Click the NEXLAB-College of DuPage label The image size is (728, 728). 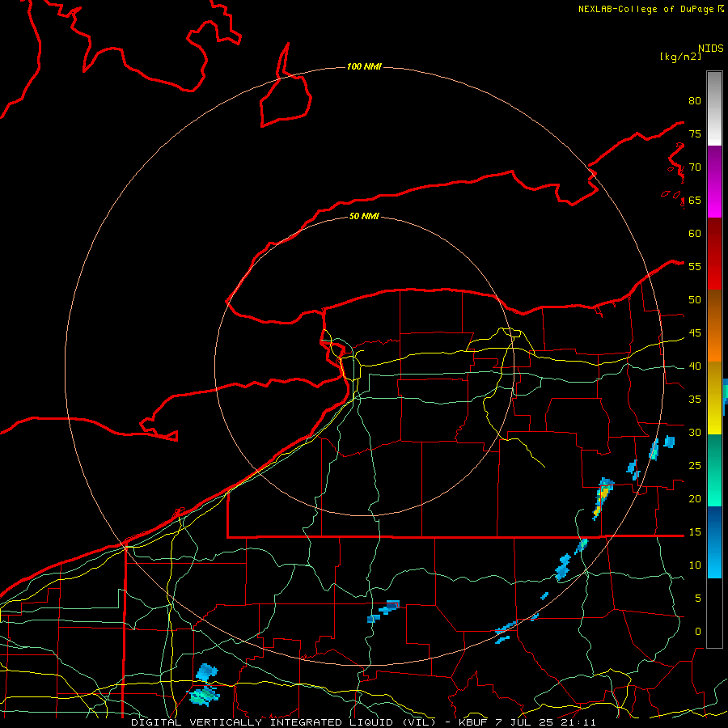(645, 9)
